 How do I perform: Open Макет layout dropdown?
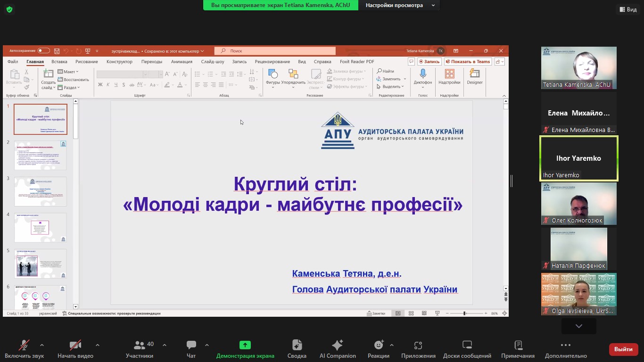pyautogui.click(x=68, y=72)
